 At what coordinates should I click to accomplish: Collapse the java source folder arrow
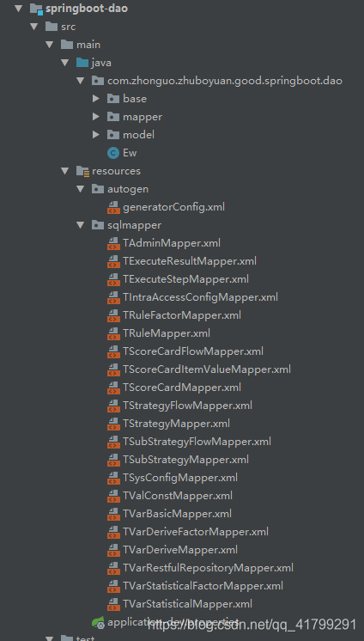65,63
